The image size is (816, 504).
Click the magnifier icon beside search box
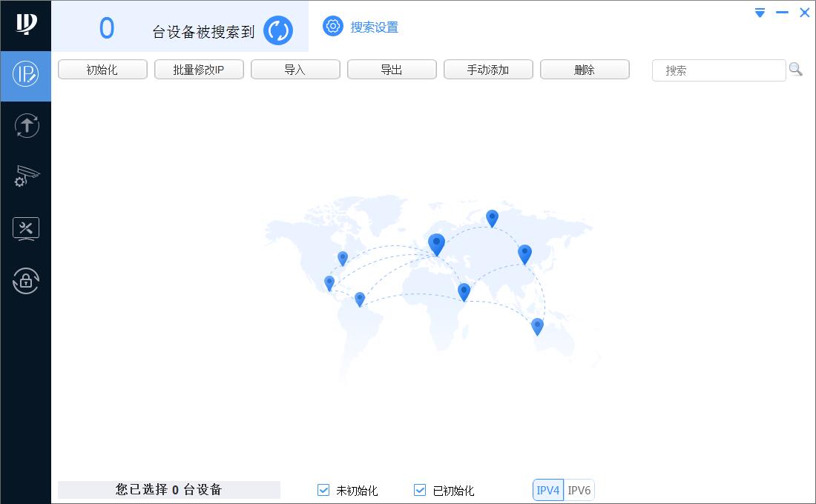(796, 69)
